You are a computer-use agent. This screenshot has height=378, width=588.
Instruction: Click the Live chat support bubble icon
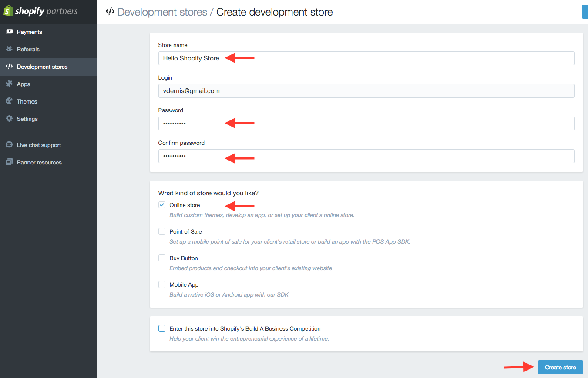9,145
